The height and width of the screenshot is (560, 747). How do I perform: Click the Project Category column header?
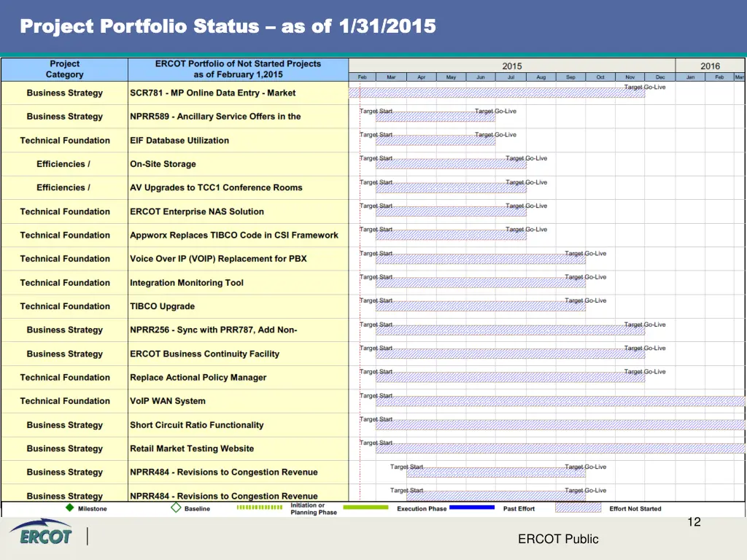[65, 69]
